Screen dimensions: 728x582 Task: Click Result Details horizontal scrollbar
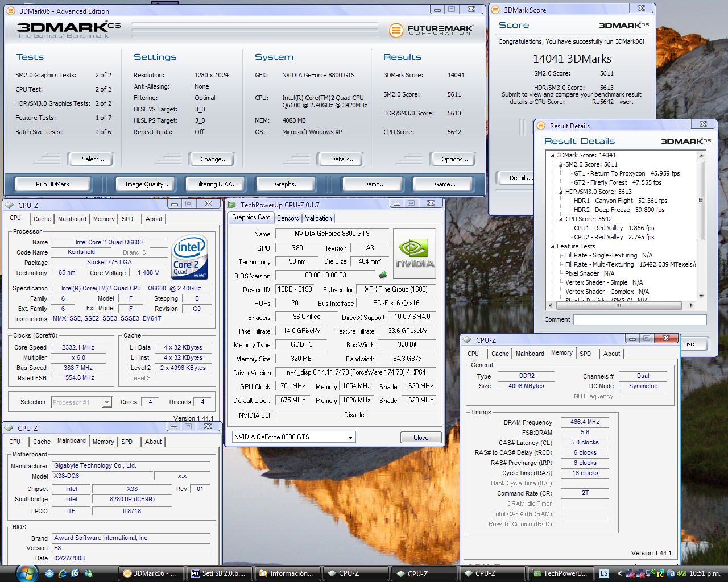click(x=618, y=305)
